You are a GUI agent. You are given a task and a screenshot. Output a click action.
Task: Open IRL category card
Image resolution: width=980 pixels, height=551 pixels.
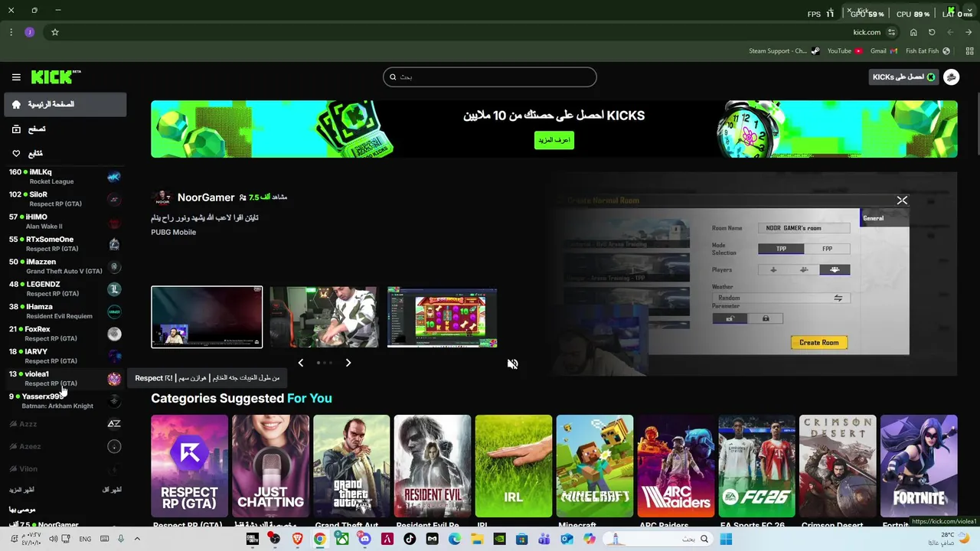(x=514, y=466)
